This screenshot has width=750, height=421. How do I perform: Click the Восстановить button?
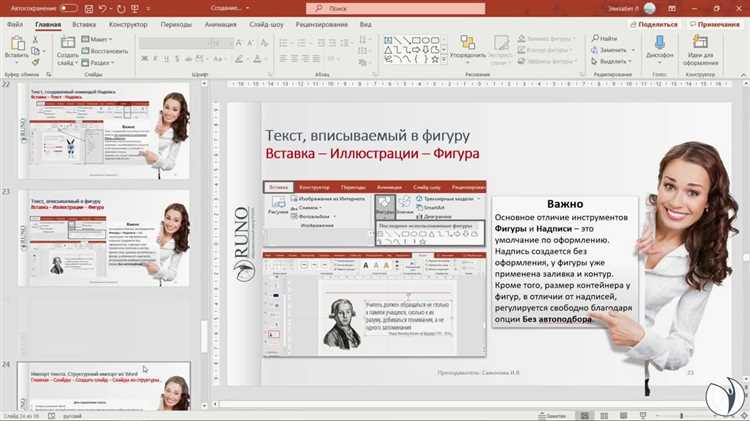tap(104, 51)
